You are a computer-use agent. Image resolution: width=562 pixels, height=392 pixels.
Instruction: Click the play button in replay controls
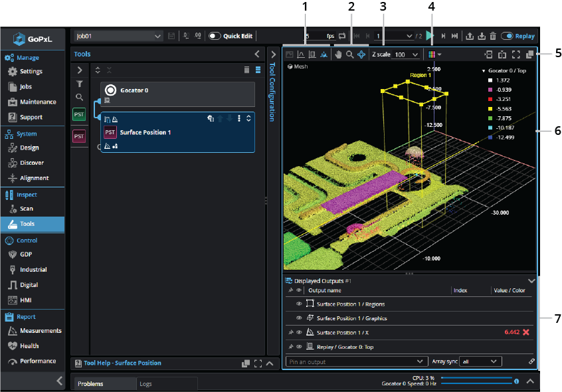430,36
